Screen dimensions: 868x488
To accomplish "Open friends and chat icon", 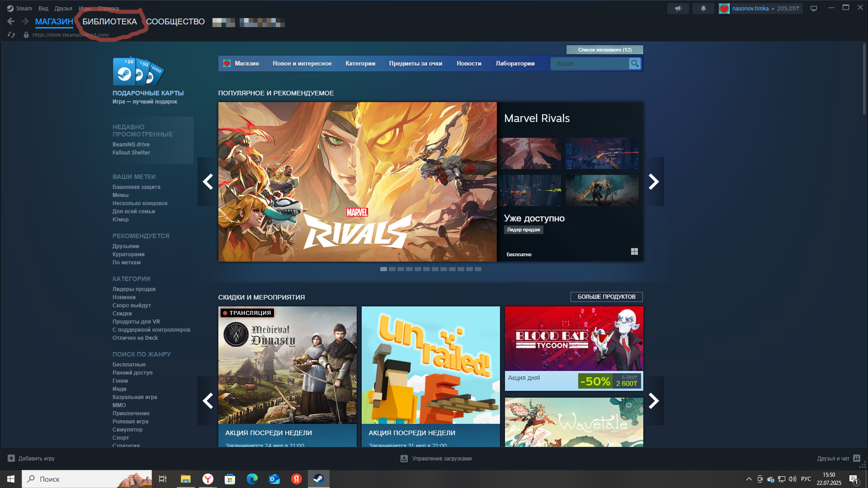I will [x=857, y=458].
